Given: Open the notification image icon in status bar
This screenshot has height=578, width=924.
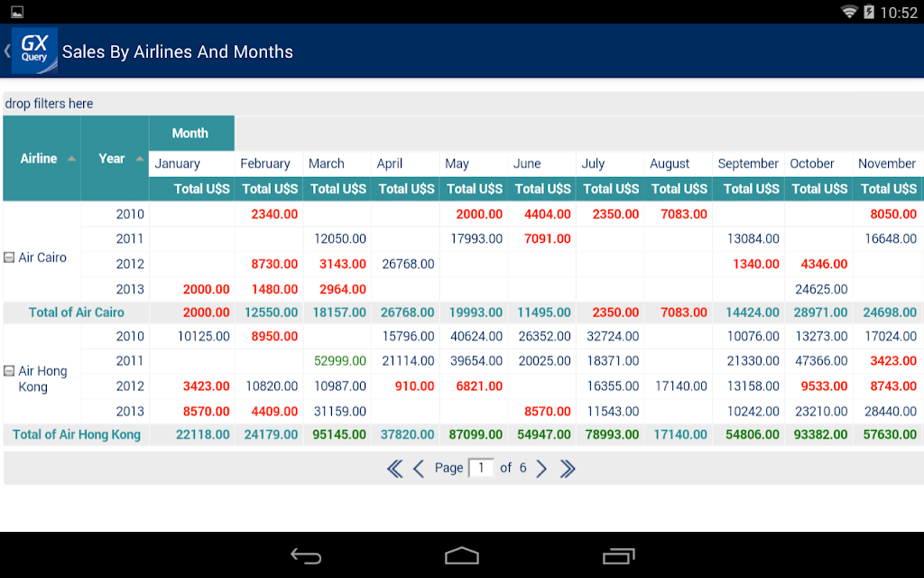Looking at the screenshot, I should (x=17, y=12).
